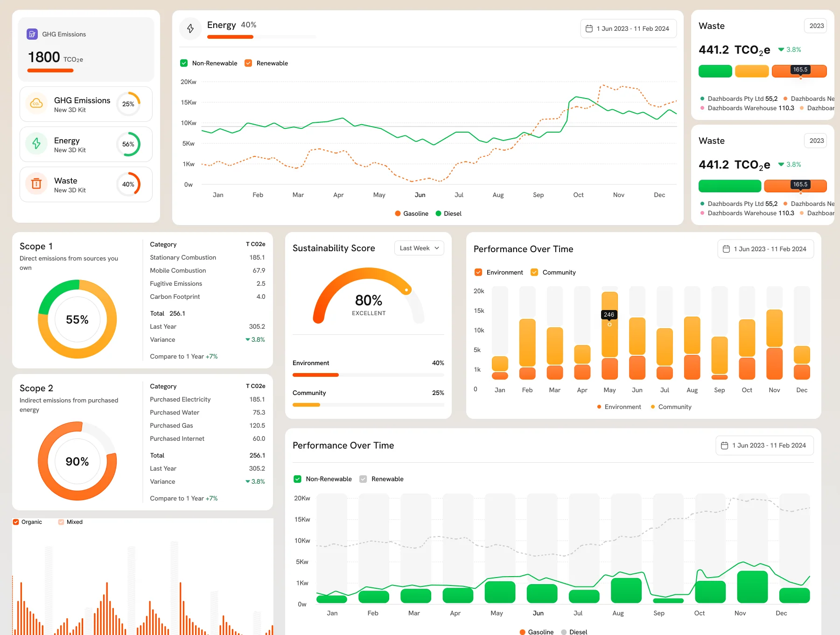Click the 25% GHG Emissions progress ring
The image size is (840, 635).
(128, 104)
